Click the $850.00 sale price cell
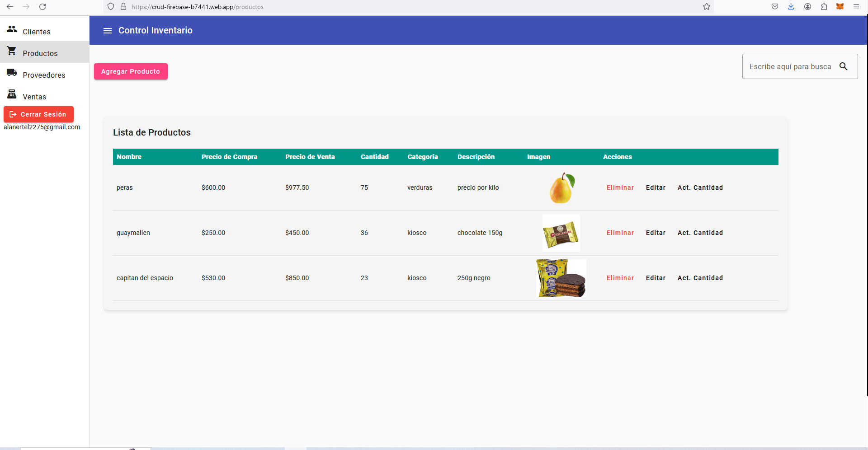Viewport: 868px width, 450px height. point(297,278)
